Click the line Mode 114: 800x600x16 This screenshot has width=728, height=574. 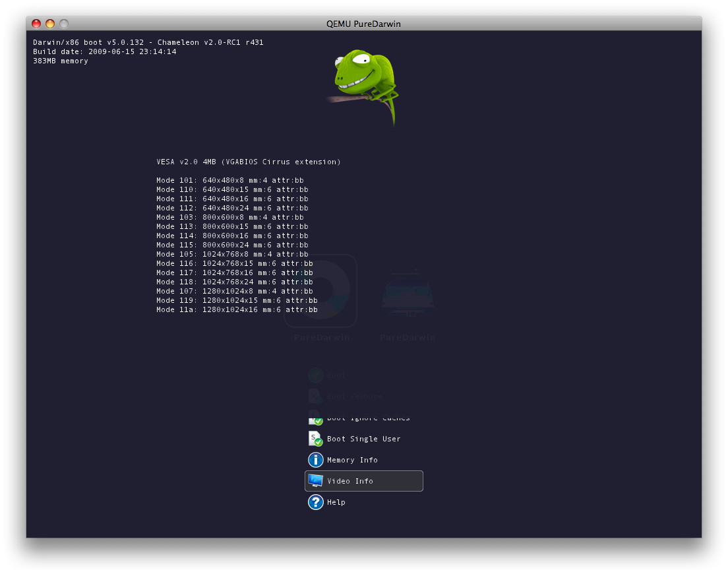pyautogui.click(x=232, y=236)
